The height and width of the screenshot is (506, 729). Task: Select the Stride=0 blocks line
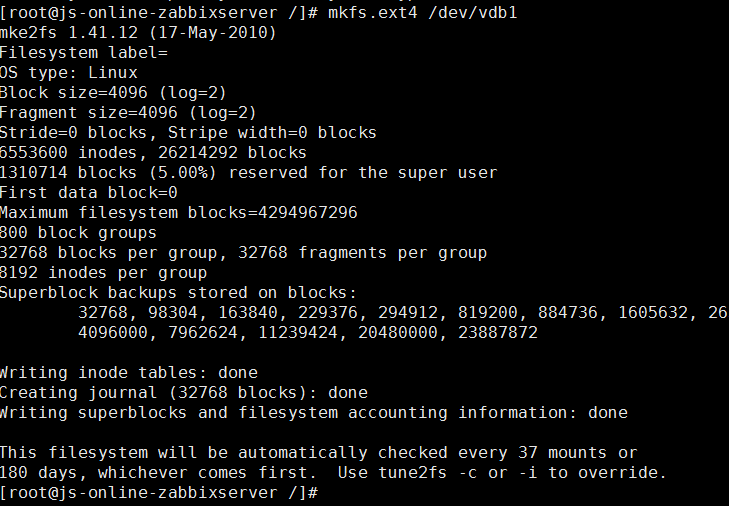[x=188, y=133]
